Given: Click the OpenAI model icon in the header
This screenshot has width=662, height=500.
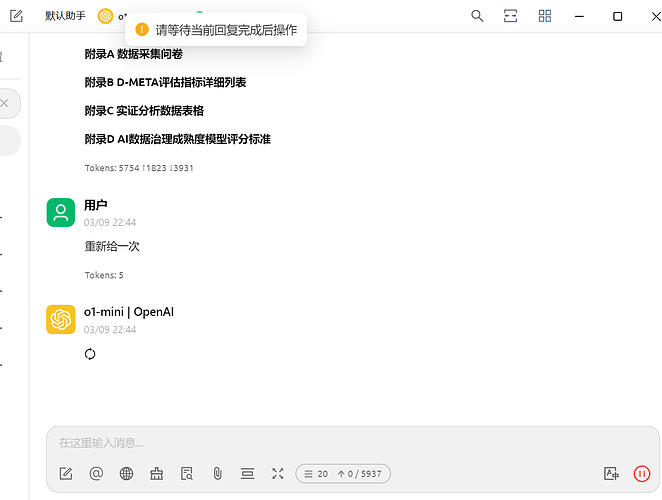Looking at the screenshot, I should [x=105, y=16].
